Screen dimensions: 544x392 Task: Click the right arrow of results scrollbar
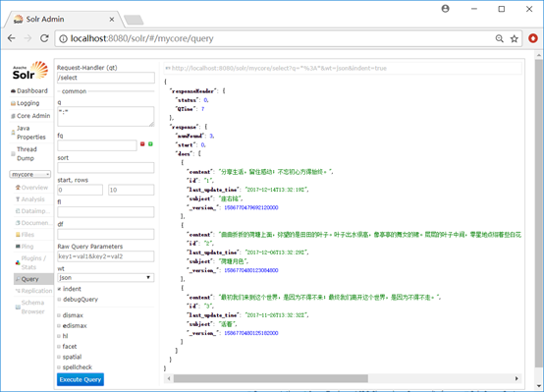point(517,378)
